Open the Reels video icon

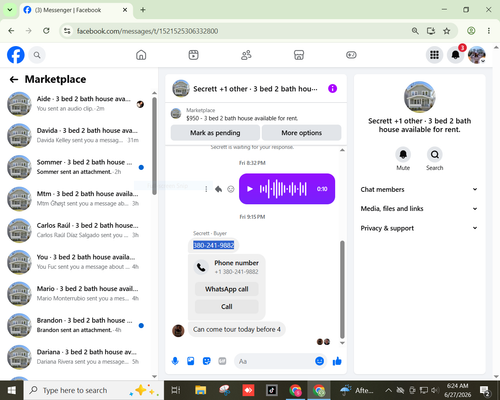point(193,55)
